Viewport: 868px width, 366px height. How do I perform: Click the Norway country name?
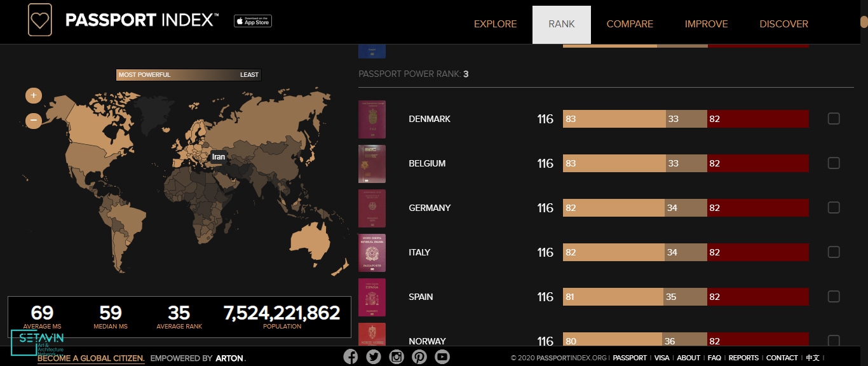[x=427, y=341]
